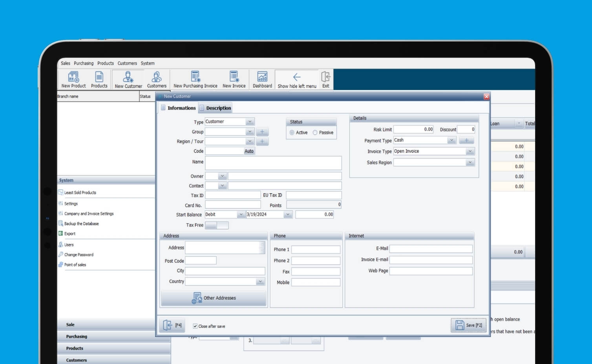Open the Contact title dropdown
Screen dimensions: 592x364
(x=222, y=186)
